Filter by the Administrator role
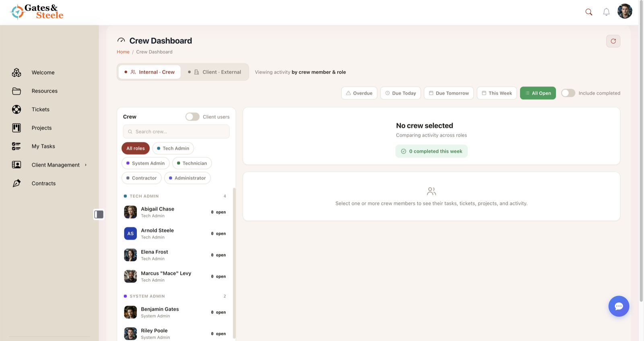 coord(187,178)
